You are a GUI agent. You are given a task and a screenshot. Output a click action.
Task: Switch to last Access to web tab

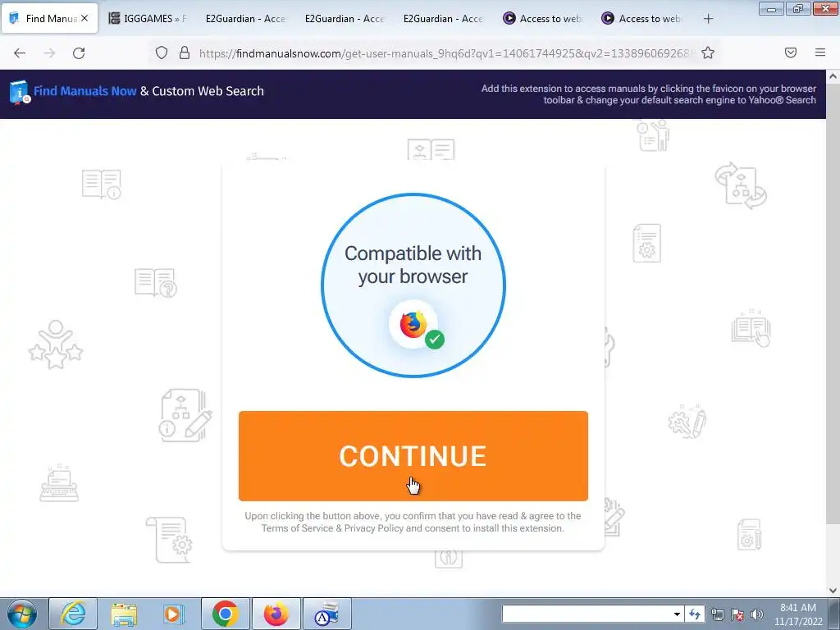(x=641, y=19)
